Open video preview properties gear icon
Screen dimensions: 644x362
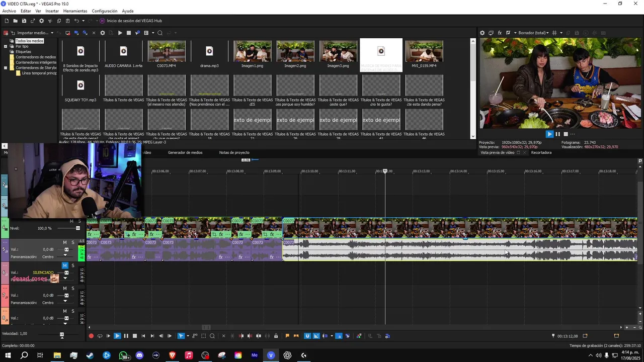point(482,33)
